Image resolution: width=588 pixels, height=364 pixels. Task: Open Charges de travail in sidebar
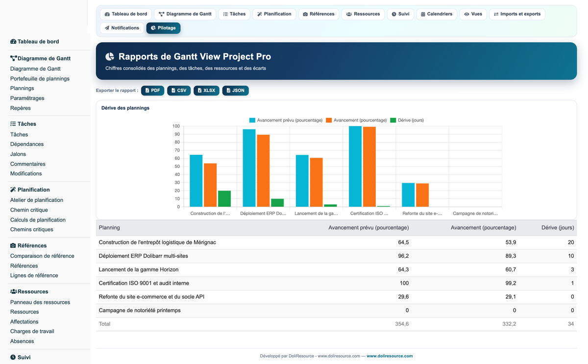tap(32, 331)
